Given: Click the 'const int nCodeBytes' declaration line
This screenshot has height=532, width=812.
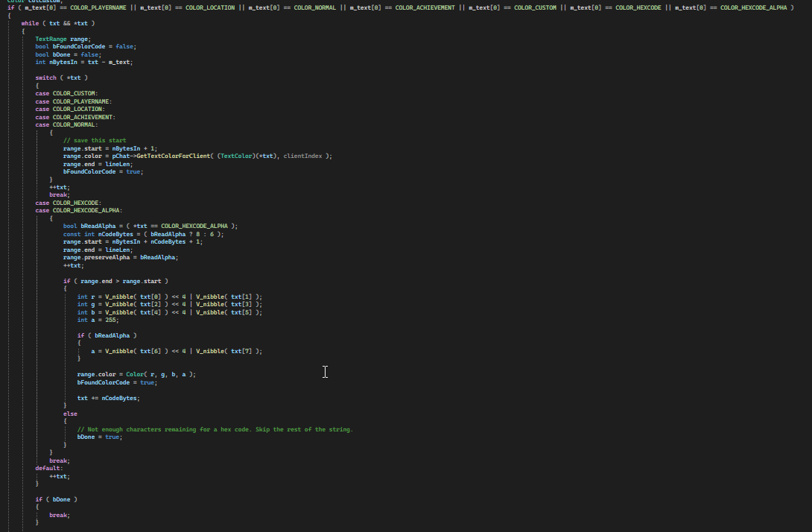Looking at the screenshot, I should [144, 234].
